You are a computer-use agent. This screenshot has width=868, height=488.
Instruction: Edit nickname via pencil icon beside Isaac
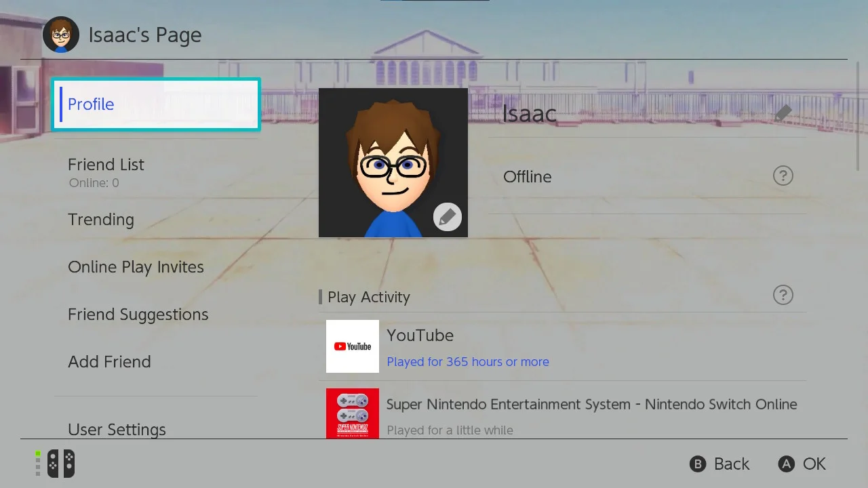coord(783,113)
